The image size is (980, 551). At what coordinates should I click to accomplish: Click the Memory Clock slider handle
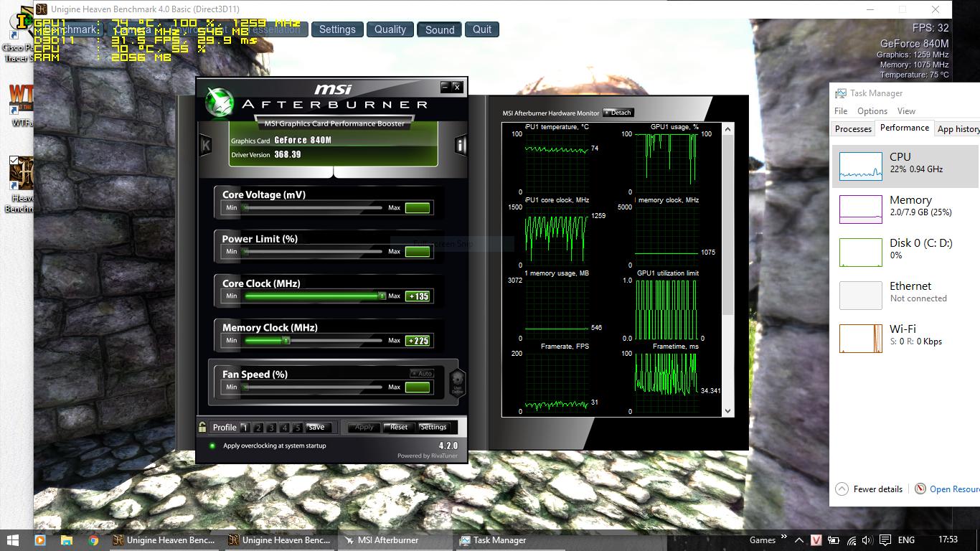(x=286, y=340)
